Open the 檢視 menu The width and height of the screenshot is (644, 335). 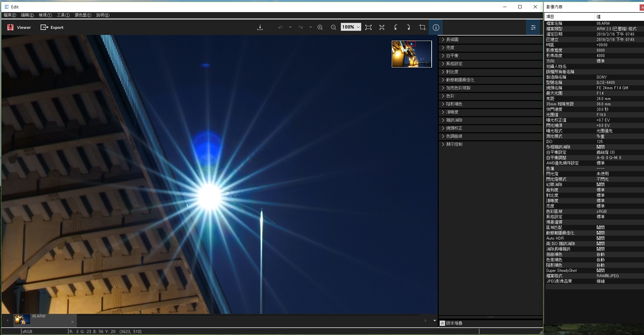point(45,15)
